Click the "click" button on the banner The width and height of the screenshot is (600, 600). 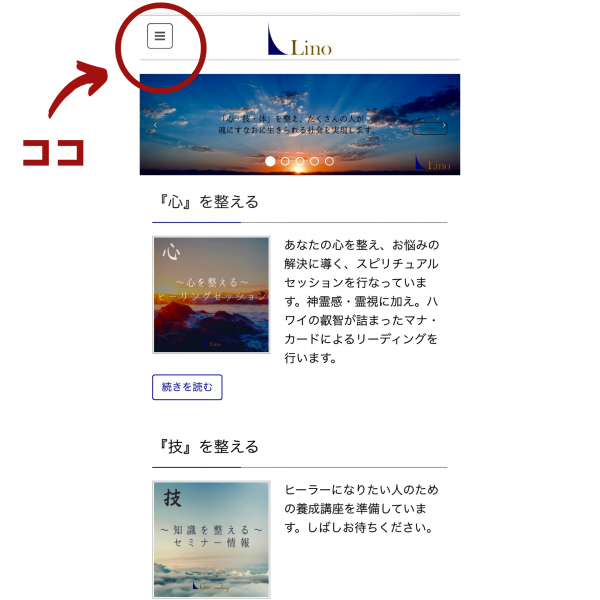click(430, 129)
